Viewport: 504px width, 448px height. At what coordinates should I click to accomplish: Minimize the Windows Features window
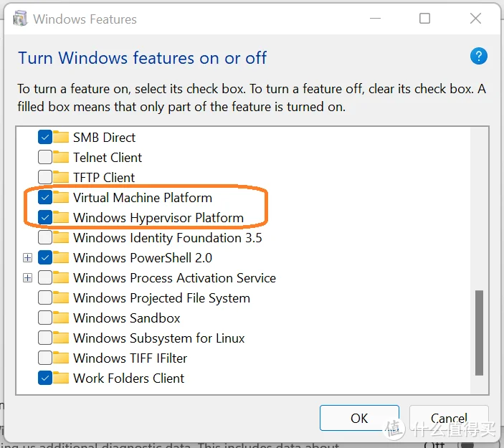click(x=375, y=19)
